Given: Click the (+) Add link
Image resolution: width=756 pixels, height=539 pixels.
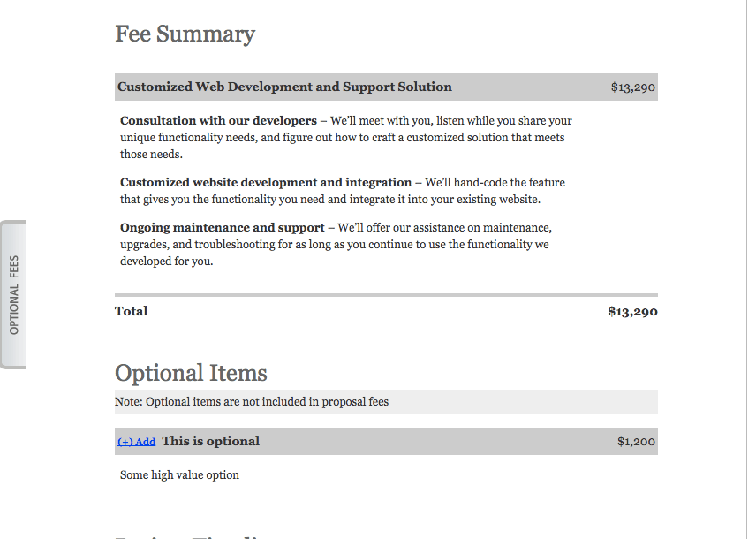Looking at the screenshot, I should pos(136,442).
